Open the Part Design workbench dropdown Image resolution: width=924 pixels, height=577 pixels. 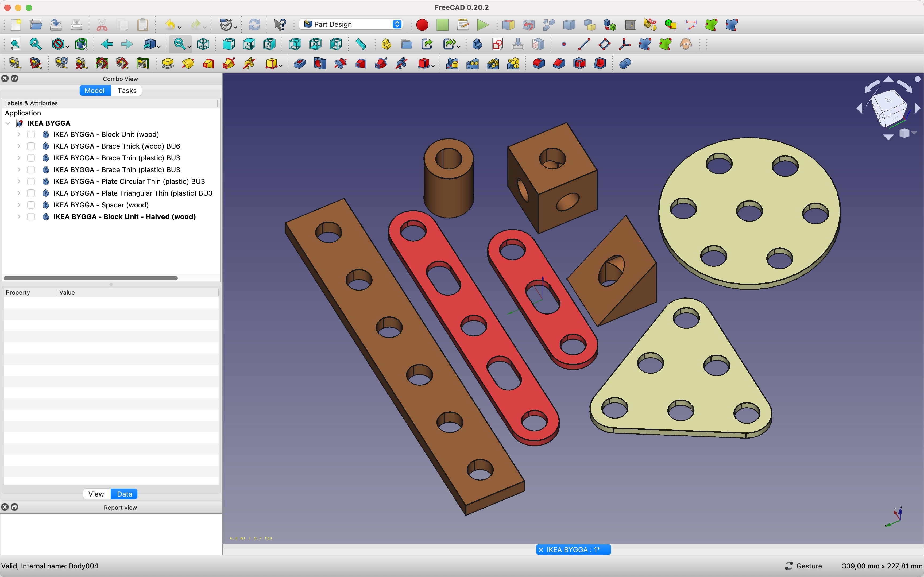coord(352,24)
